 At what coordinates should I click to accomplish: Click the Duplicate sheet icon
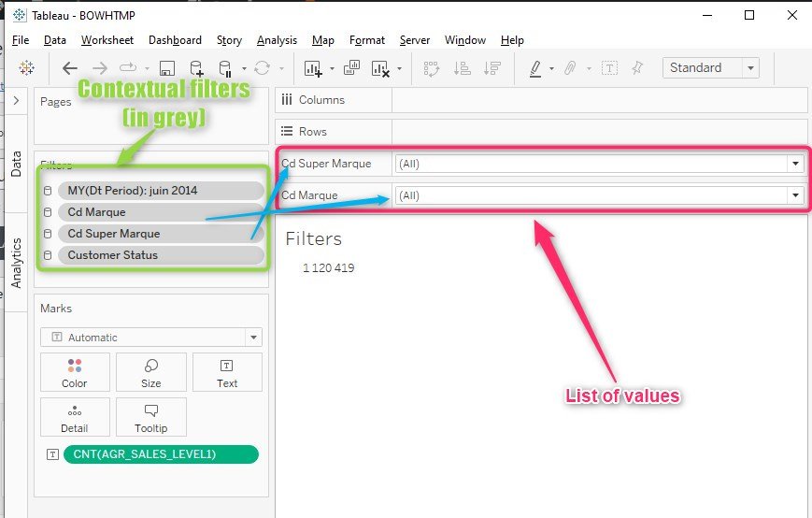[351, 68]
